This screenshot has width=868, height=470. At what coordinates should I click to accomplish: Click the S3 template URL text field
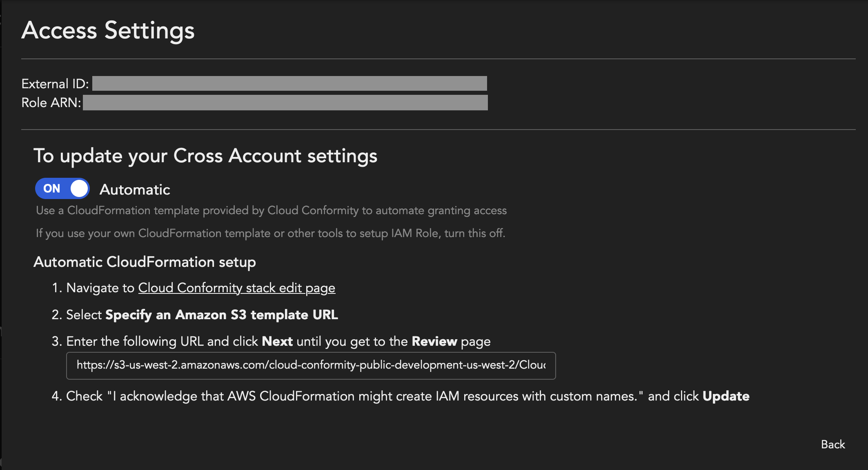tap(310, 365)
